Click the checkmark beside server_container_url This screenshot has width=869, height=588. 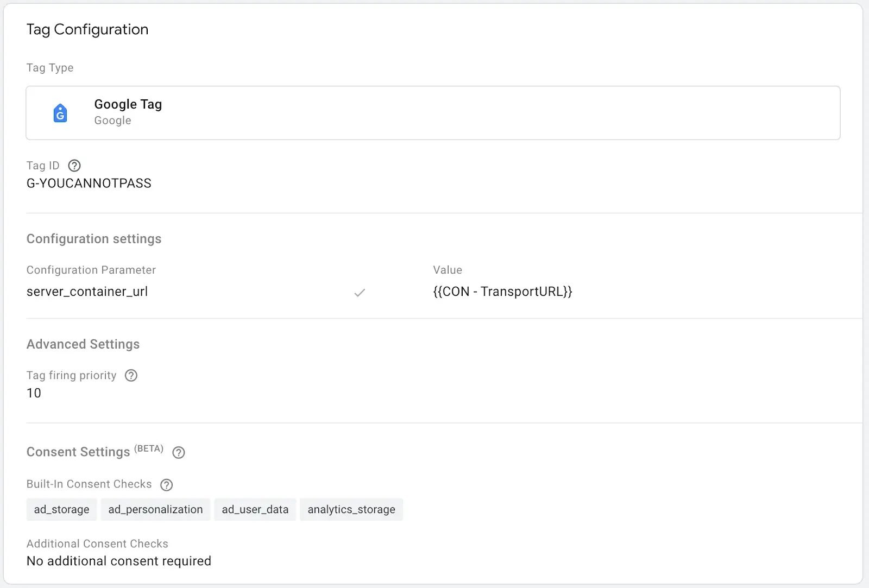(x=360, y=293)
